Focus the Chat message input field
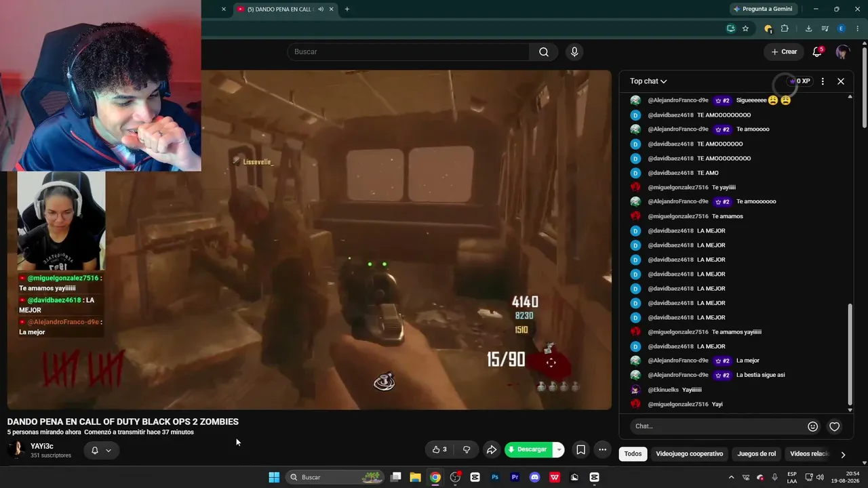868x488 pixels. (x=717, y=426)
